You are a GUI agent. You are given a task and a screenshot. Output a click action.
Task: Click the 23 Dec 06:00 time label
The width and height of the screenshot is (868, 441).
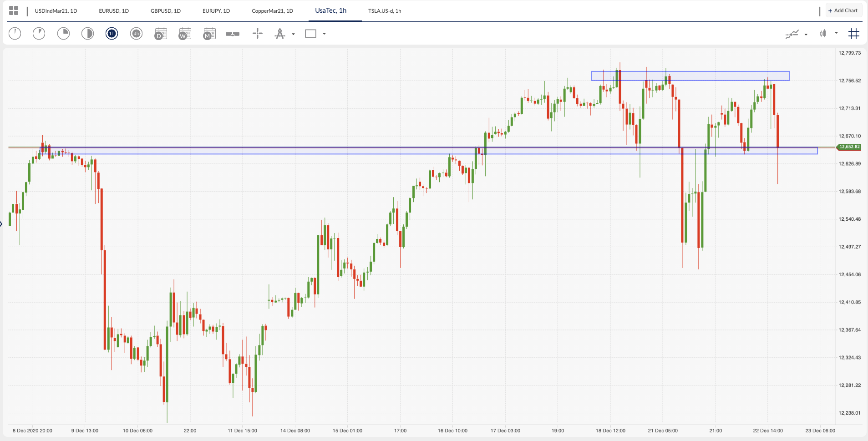(x=820, y=431)
